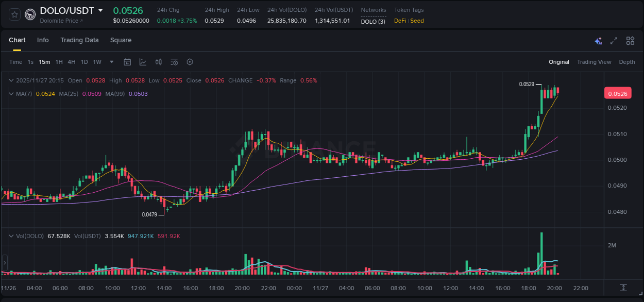This screenshot has height=302, width=644.
Task: Launch the AI analysis assistant icon
Action: (598, 40)
